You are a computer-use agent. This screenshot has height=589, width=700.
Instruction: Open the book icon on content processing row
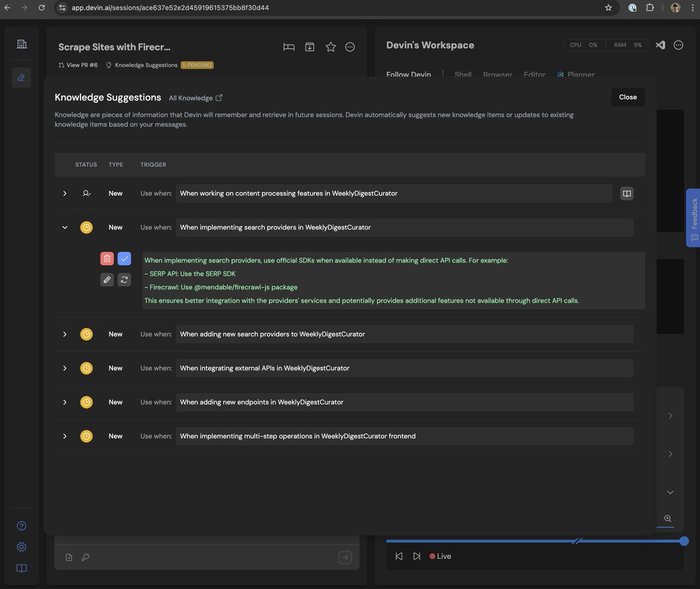click(626, 194)
